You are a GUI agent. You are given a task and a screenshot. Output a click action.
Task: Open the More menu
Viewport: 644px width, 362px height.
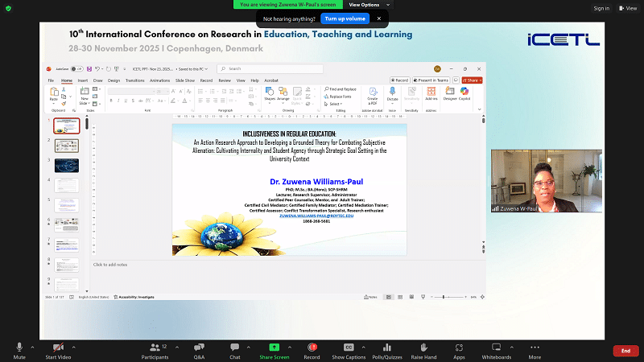coord(535,347)
